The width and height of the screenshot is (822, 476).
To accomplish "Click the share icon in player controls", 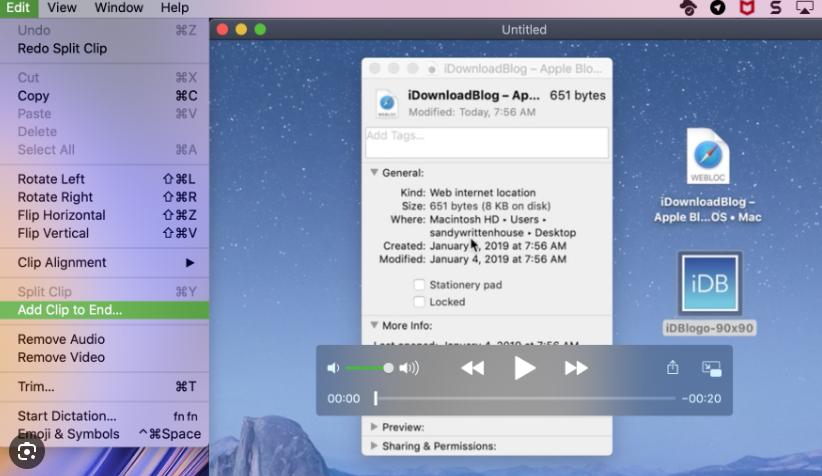I will coord(673,367).
